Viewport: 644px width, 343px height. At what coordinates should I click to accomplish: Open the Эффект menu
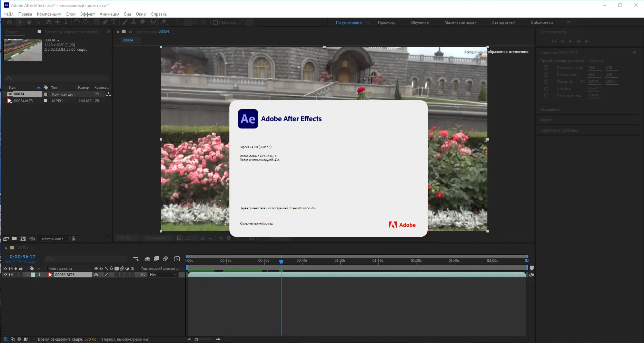[x=87, y=14]
